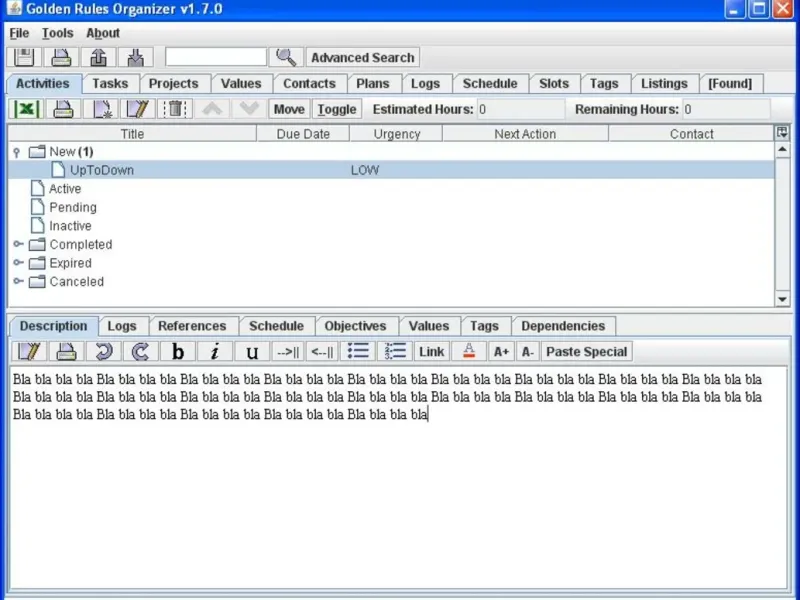Toggle italic formatting
Screen dimensions: 800x600
pos(215,352)
